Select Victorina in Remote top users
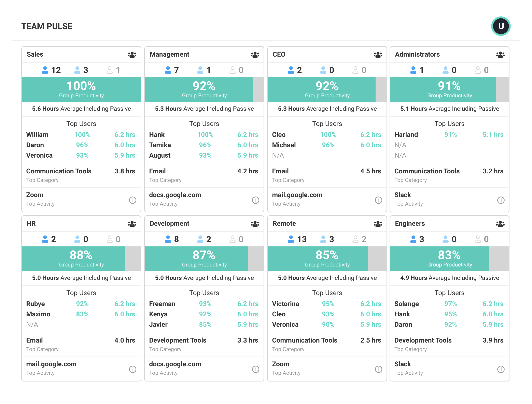This screenshot has width=532, height=404. point(285,304)
